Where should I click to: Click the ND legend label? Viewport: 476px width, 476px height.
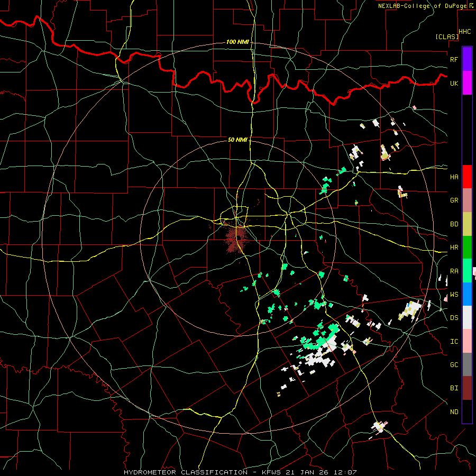click(x=454, y=411)
